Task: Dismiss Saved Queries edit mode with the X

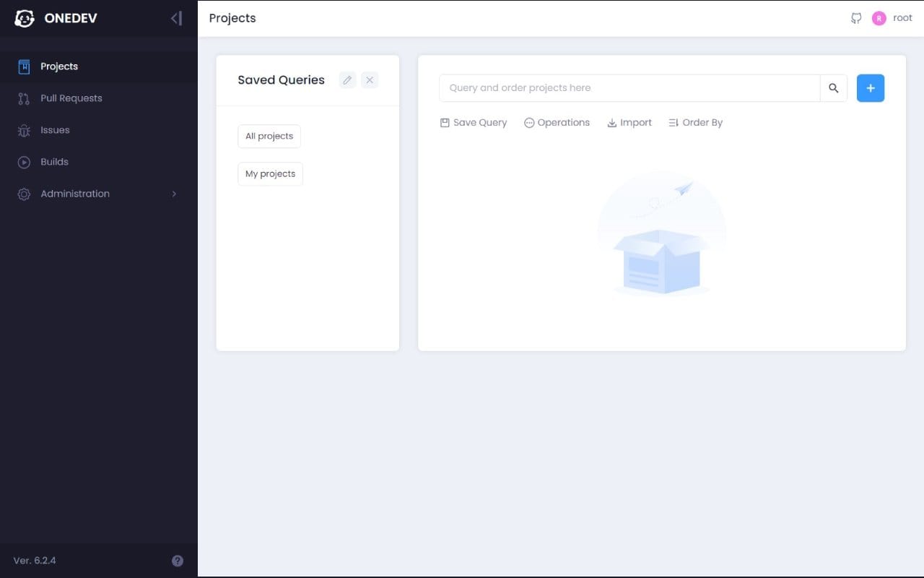Action: 370,79
